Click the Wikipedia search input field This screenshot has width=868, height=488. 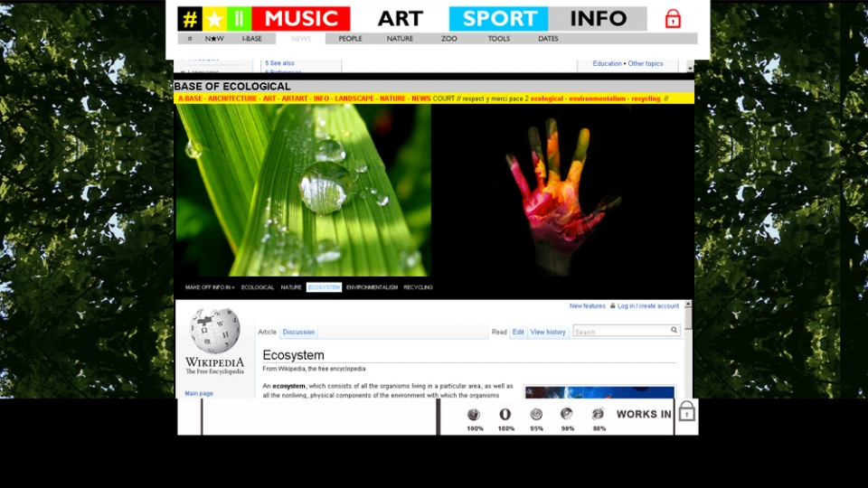pos(621,332)
